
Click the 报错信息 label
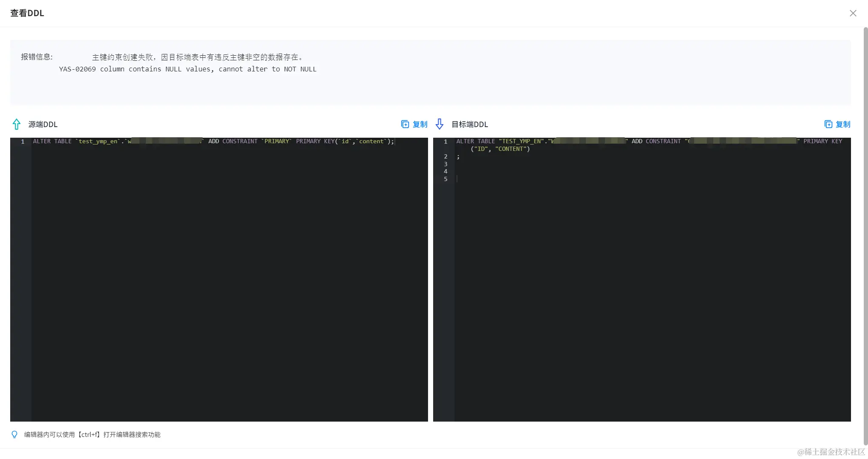tap(37, 57)
